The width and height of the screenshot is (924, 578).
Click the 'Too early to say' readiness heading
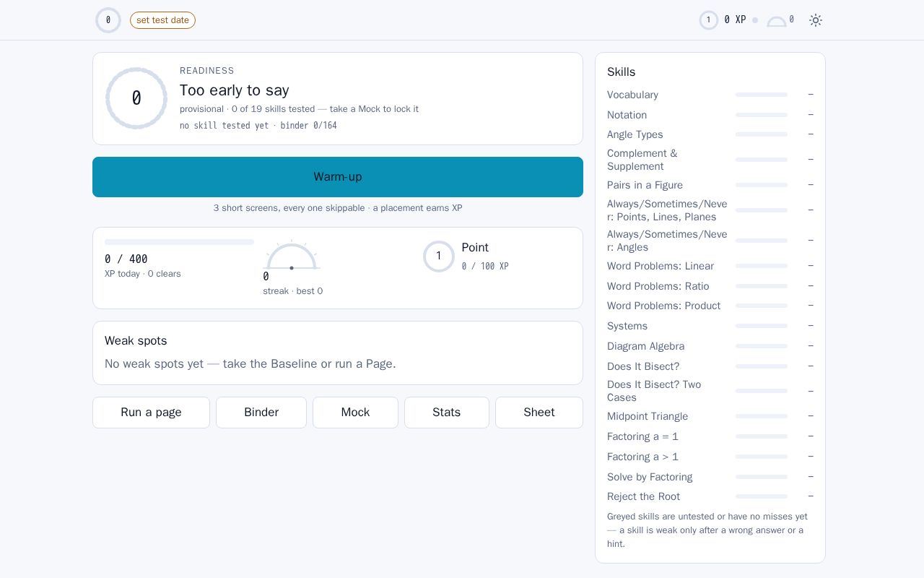coord(235,90)
